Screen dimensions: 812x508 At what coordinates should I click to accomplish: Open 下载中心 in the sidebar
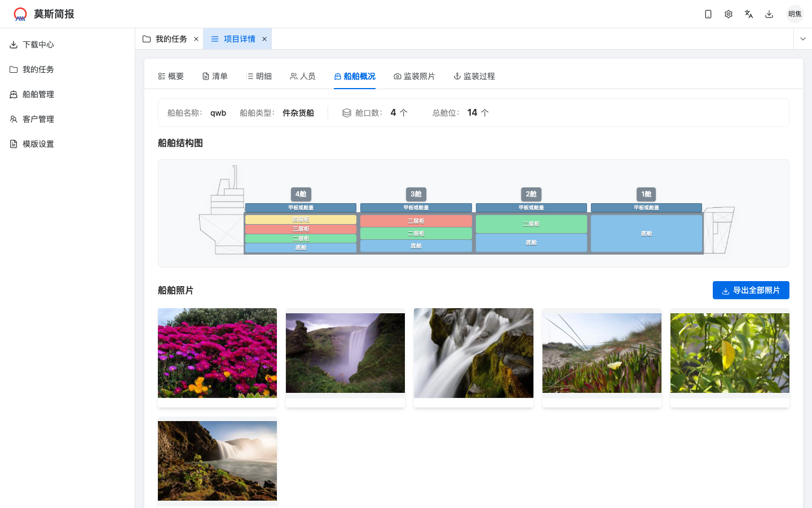click(x=38, y=45)
